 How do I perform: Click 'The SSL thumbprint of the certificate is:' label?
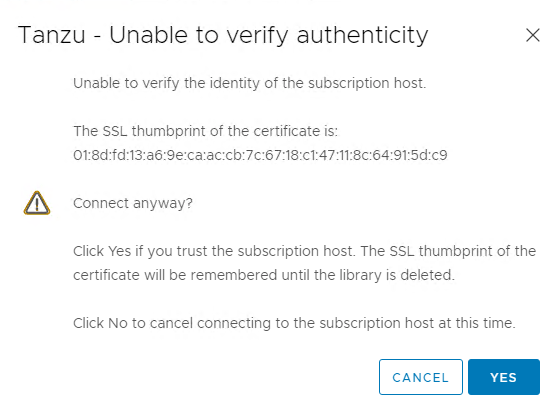[x=205, y=131]
